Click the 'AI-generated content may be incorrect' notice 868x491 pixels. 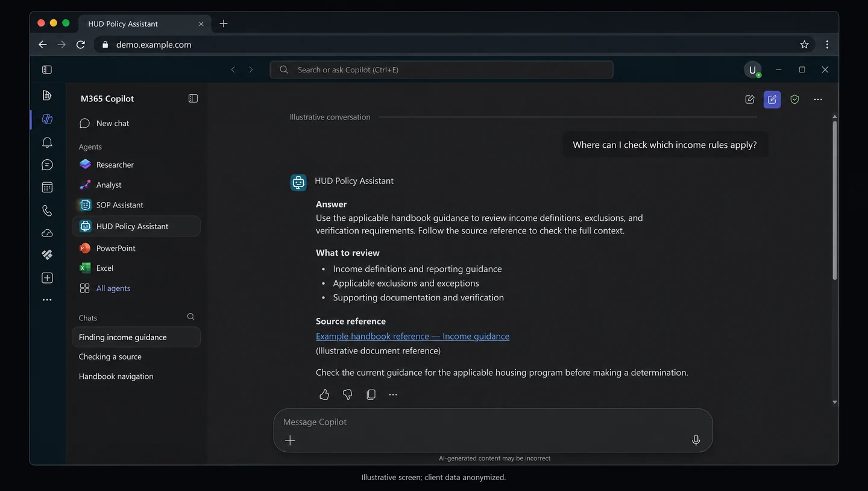point(494,458)
